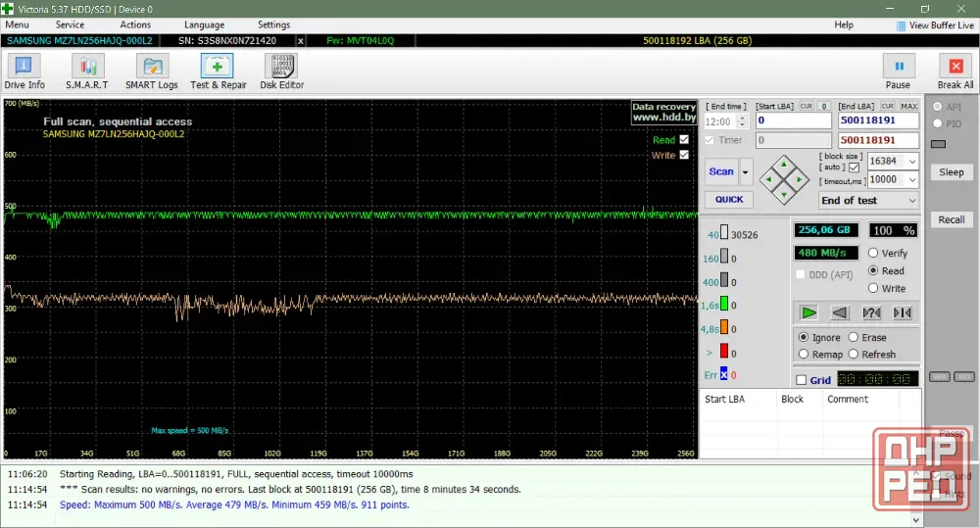
Task: Click the View Buffer Live icon
Action: click(x=901, y=25)
